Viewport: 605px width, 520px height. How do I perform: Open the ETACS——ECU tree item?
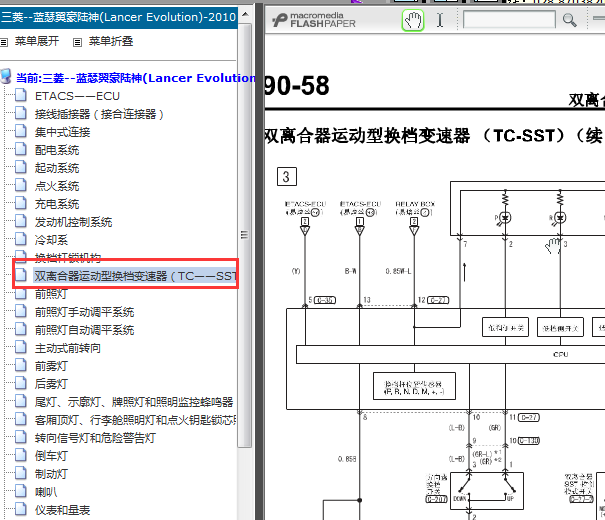[x=77, y=96]
